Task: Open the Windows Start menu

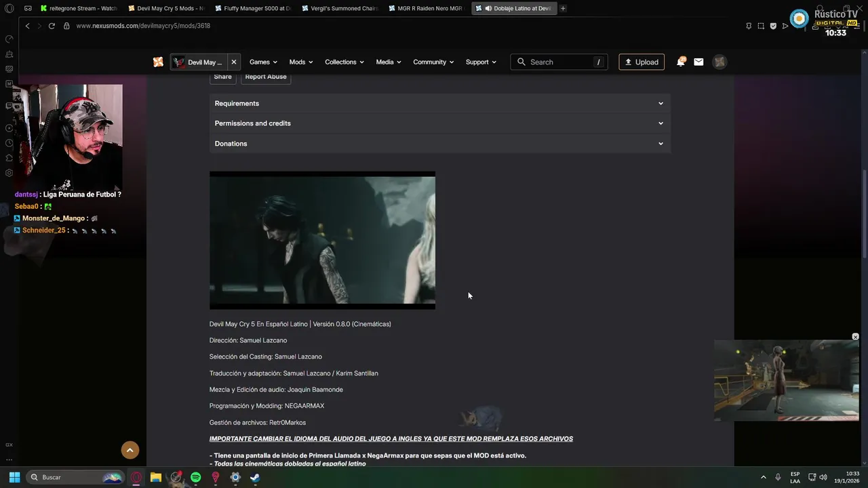Action: 14,477
